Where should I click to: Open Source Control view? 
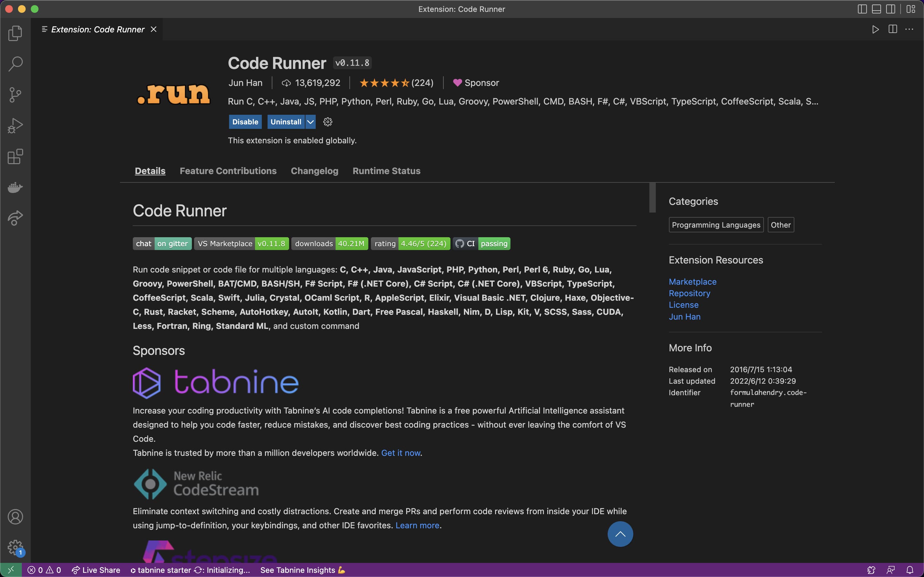(15, 95)
